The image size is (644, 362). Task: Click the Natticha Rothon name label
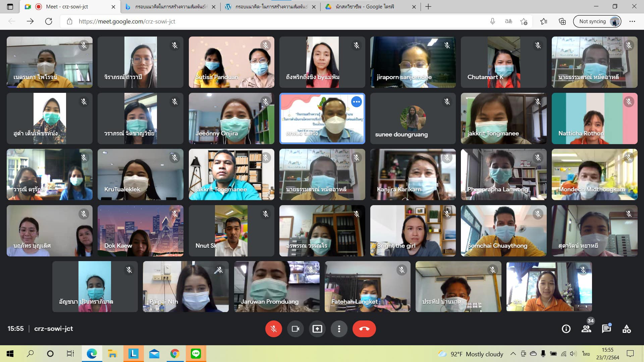click(x=581, y=133)
